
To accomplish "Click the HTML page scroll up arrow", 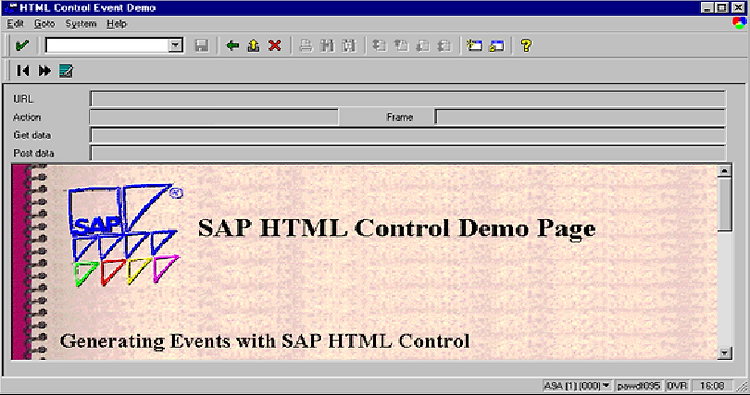I will click(725, 171).
